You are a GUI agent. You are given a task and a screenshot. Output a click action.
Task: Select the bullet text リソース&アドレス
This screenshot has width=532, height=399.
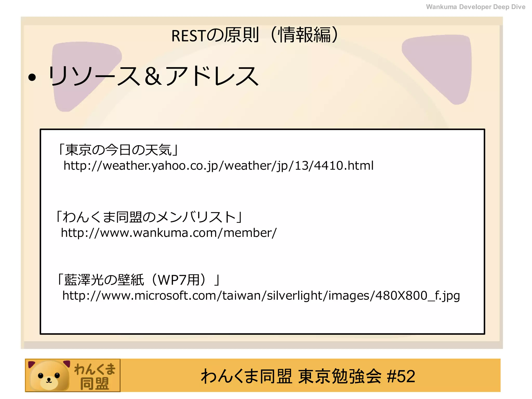click(153, 76)
